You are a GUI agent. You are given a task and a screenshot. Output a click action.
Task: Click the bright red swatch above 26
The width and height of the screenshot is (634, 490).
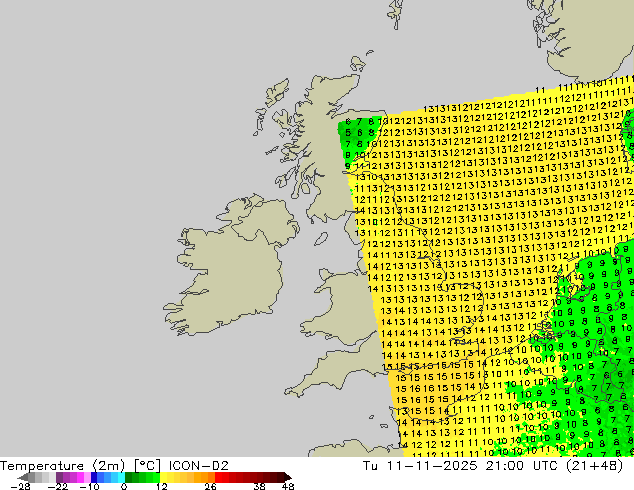218,477
